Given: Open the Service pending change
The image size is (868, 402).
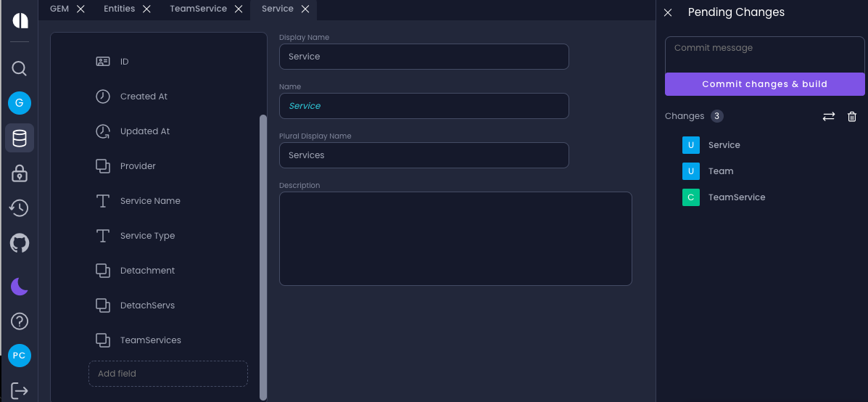Looking at the screenshot, I should click(x=724, y=145).
